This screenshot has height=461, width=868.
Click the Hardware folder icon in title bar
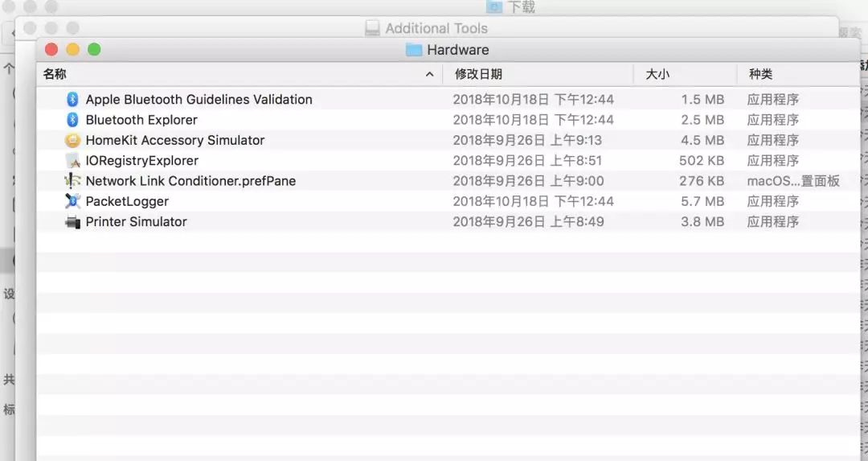click(414, 50)
